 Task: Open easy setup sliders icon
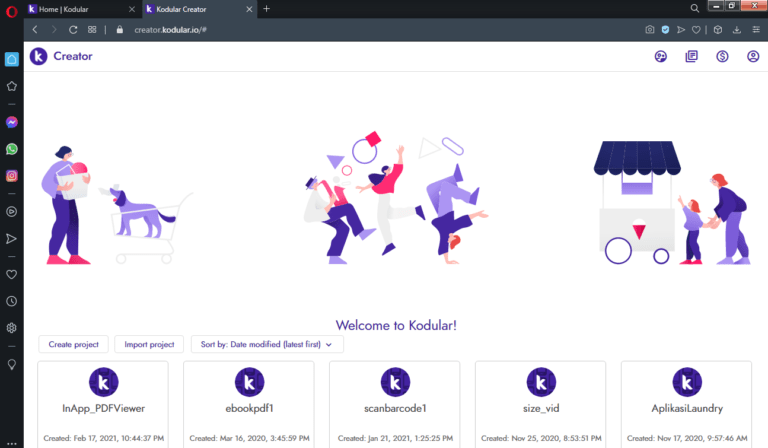click(x=756, y=30)
